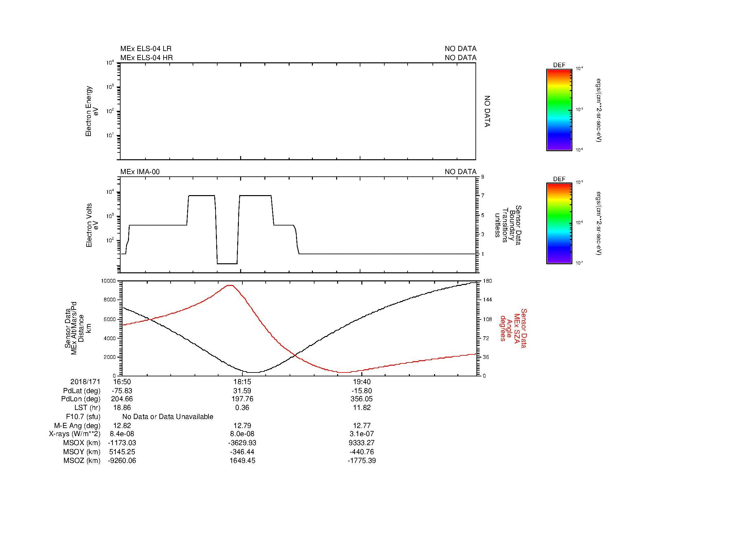Click the X-rays value 8.0e-08
This screenshot has height=534, width=756.
click(x=242, y=434)
